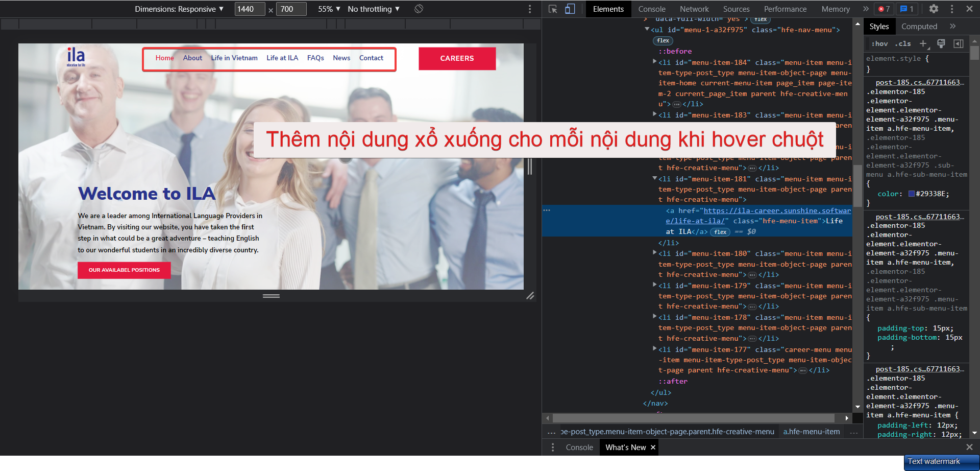This screenshot has height=471, width=980.
Task: Rotate the viewport orientation
Action: [419, 9]
